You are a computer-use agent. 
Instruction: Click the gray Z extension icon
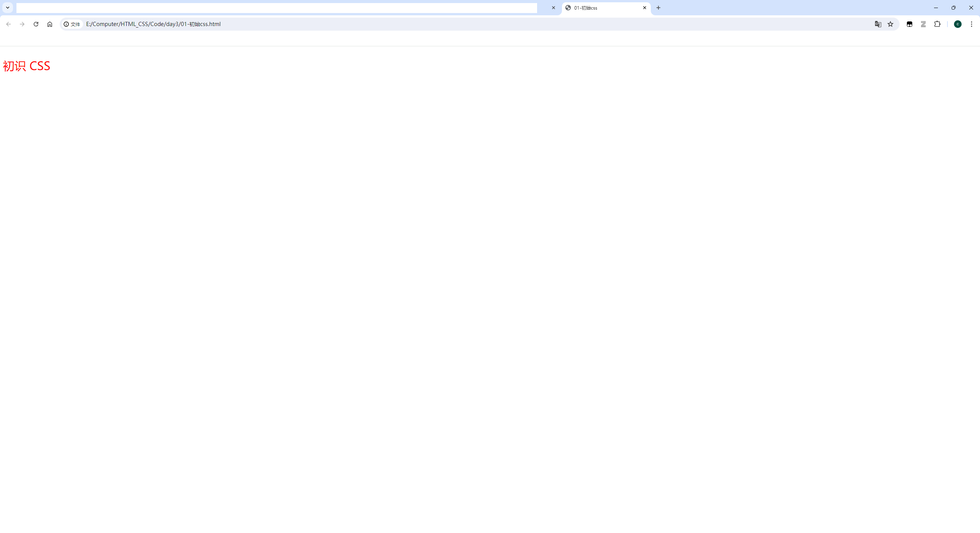[x=923, y=24]
